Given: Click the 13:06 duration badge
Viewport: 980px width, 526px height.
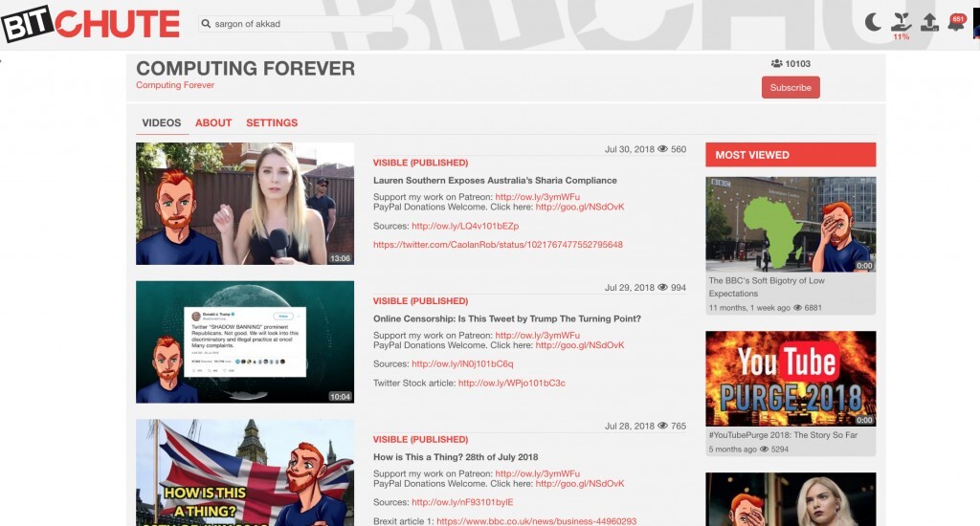Looking at the screenshot, I should coord(340,258).
